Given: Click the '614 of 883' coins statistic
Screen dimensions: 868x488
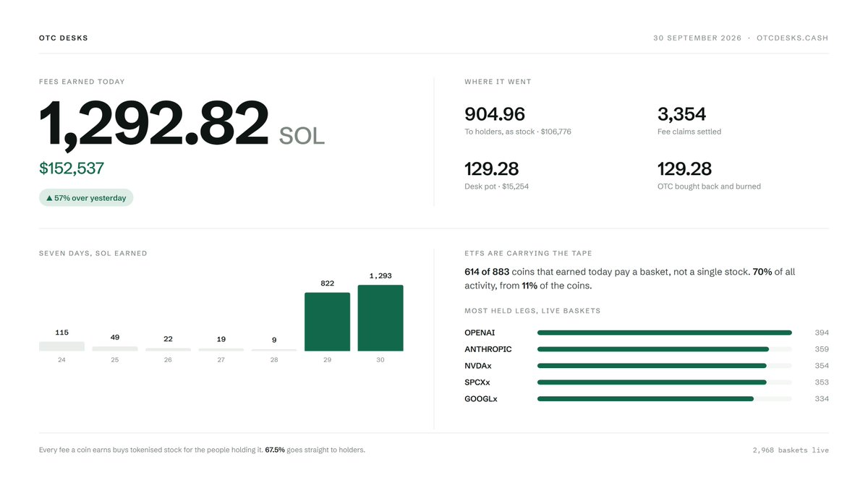Looking at the screenshot, I should click(x=487, y=272).
